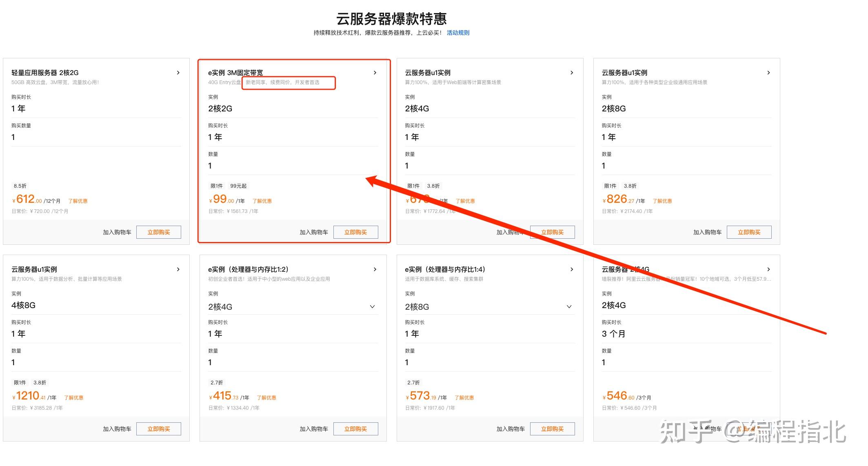Open 了解优惠 on u1实例 2核4G card
The image size is (868, 466).
(465, 201)
